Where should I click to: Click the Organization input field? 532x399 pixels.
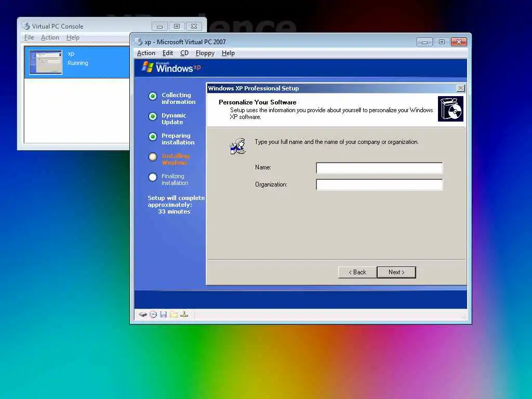coord(379,184)
